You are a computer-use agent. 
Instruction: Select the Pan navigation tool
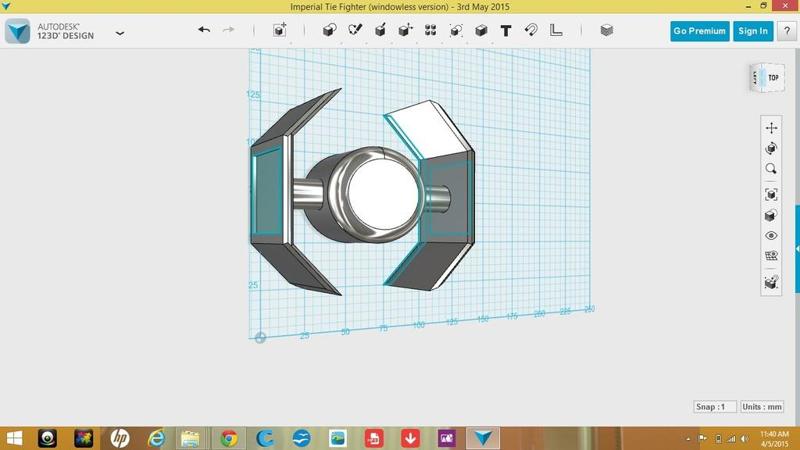tap(771, 128)
